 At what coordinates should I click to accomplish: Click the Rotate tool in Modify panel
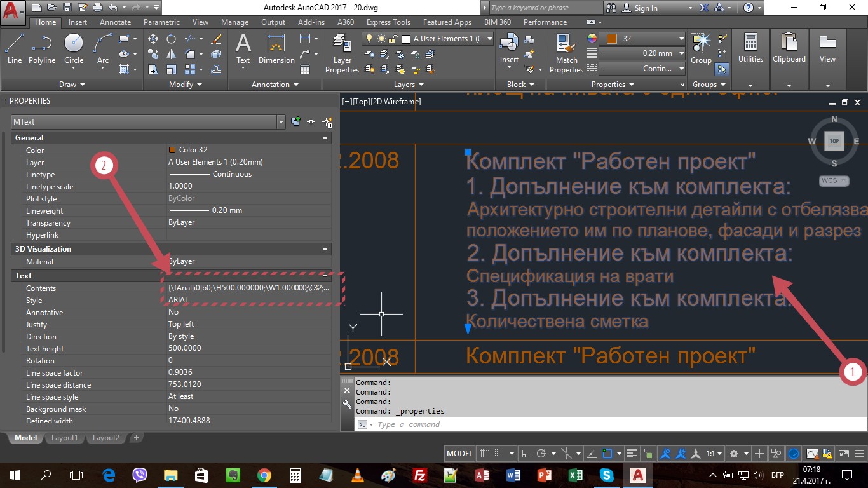click(x=171, y=39)
